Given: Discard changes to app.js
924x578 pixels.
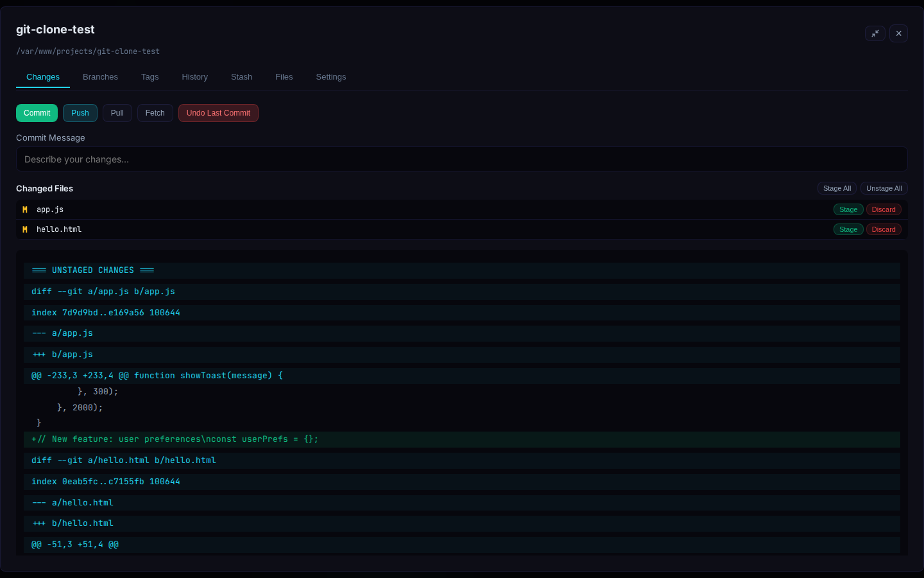Looking at the screenshot, I should [883, 209].
